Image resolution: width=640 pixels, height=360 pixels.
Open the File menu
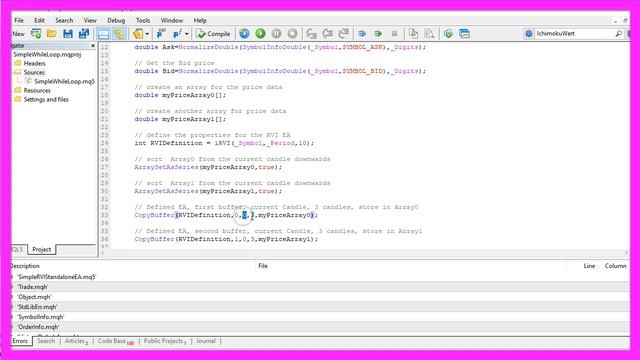pos(19,20)
